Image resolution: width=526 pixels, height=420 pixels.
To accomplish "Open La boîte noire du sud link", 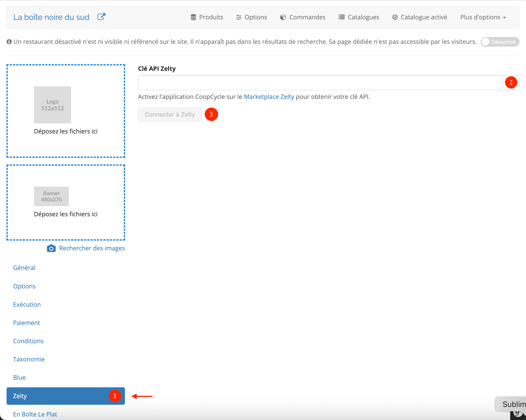I will pyautogui.click(x=51, y=17).
